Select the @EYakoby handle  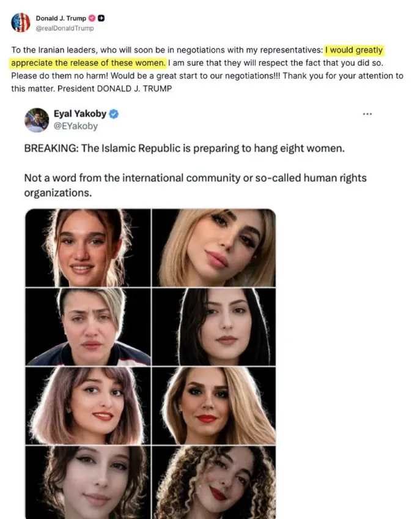tap(77, 125)
